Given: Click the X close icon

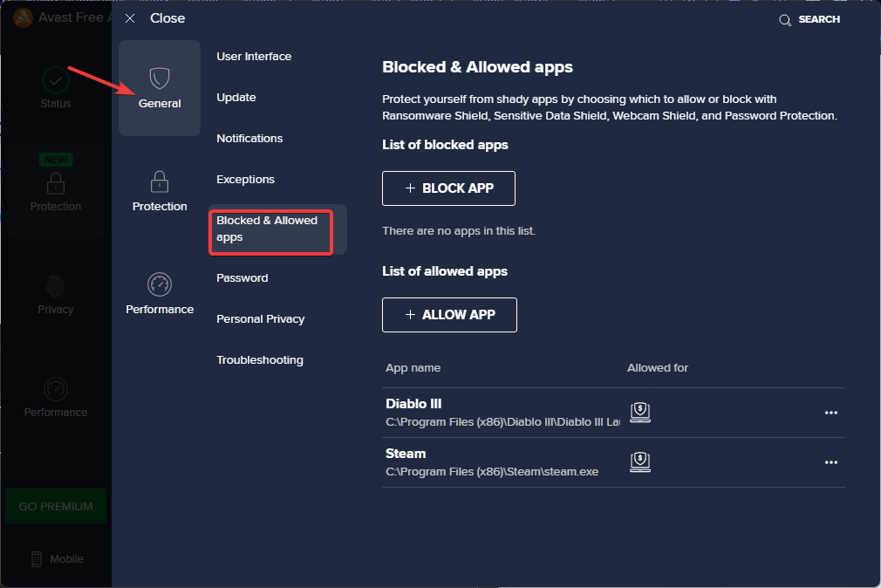Looking at the screenshot, I should [130, 18].
